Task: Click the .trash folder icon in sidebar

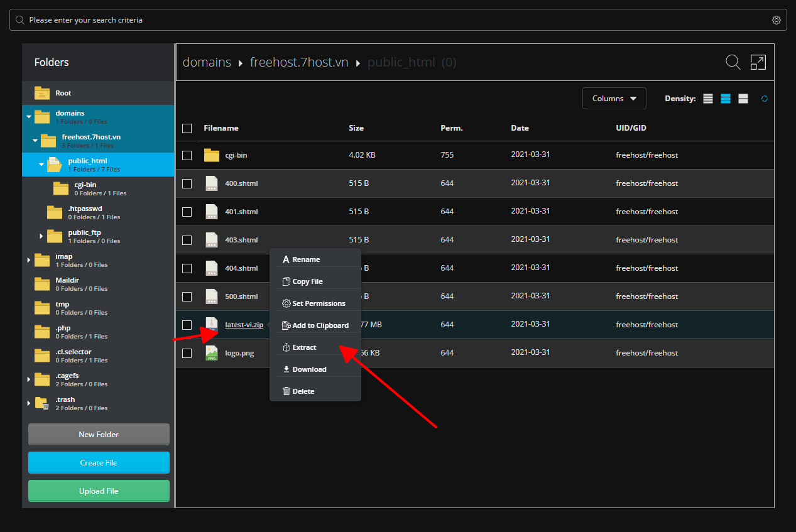Action: pyautogui.click(x=42, y=403)
